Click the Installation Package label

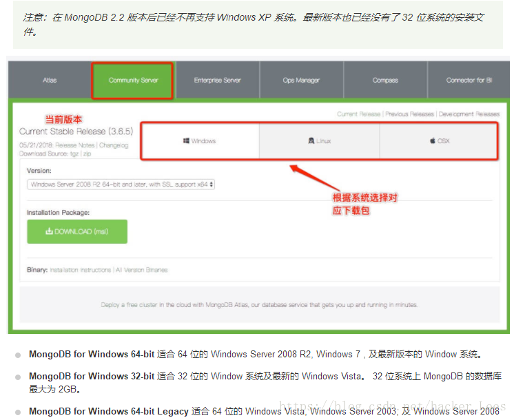[59, 213]
